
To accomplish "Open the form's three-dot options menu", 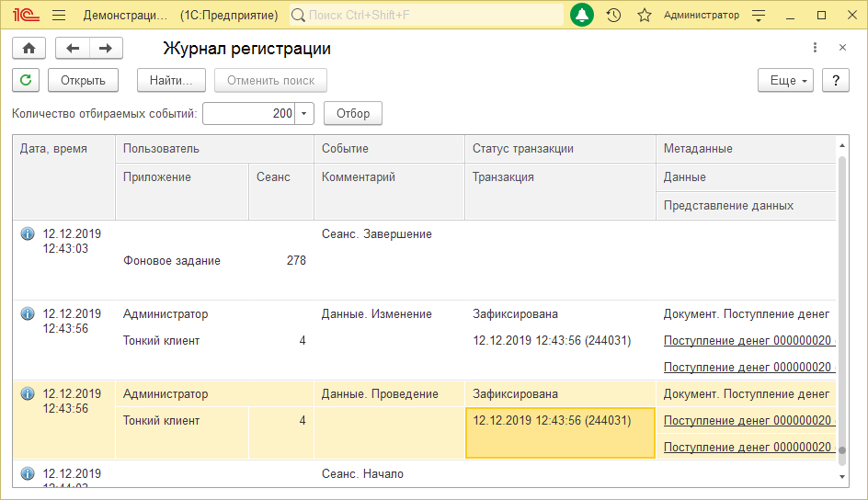I will coord(815,48).
